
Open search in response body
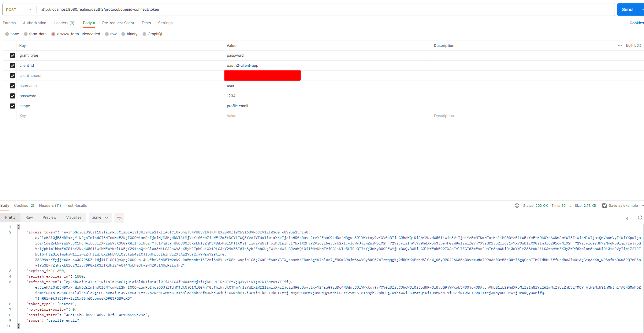pyautogui.click(x=640, y=218)
